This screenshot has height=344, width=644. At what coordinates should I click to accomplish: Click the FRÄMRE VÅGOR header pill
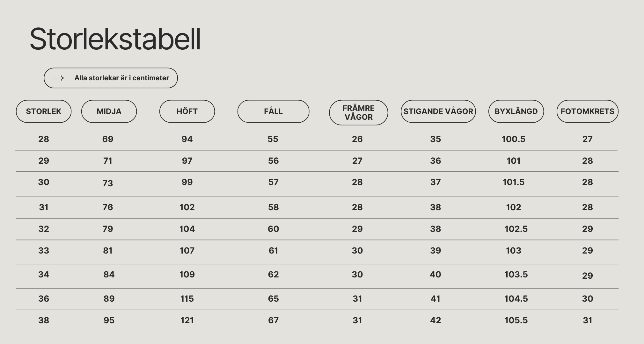(x=359, y=113)
